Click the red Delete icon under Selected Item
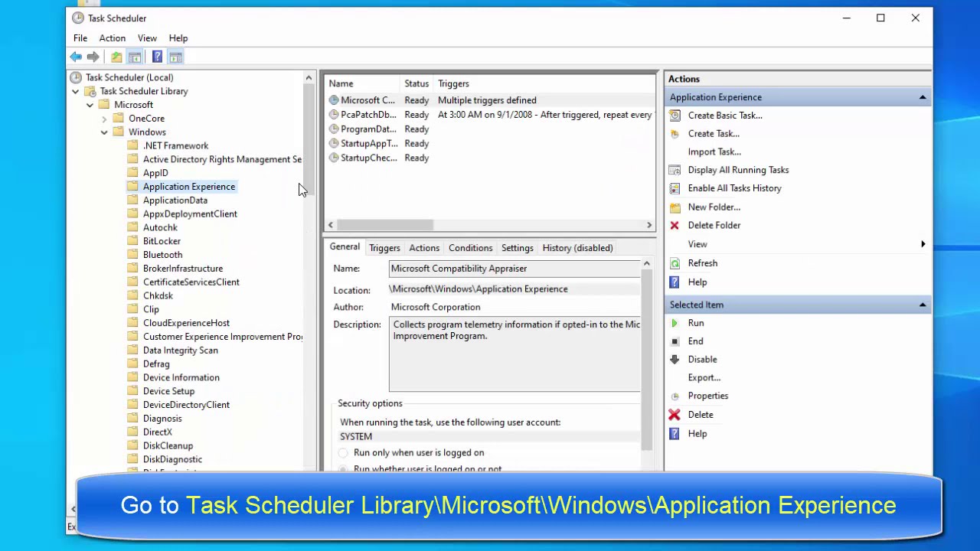980x551 pixels. (x=675, y=415)
